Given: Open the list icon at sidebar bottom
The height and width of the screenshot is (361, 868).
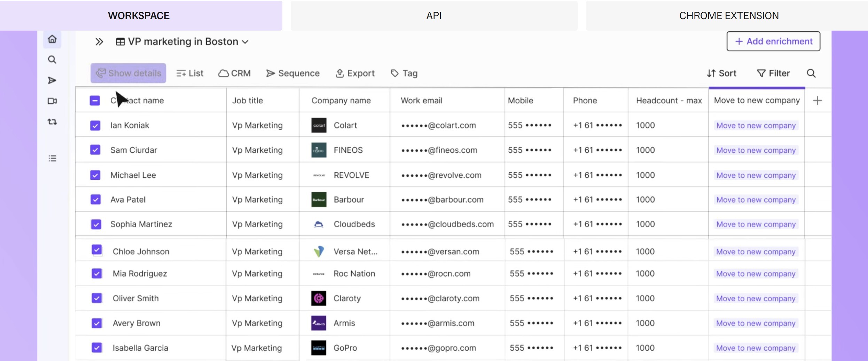Looking at the screenshot, I should tap(52, 158).
